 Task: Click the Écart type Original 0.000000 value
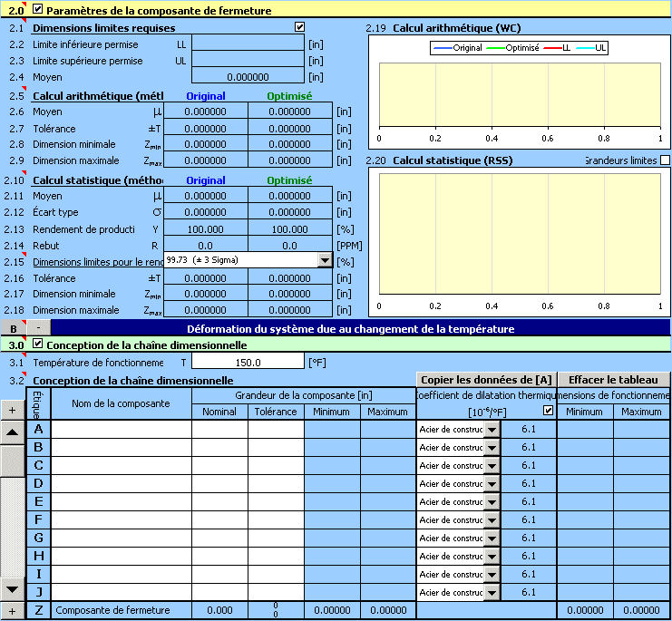pos(205,212)
